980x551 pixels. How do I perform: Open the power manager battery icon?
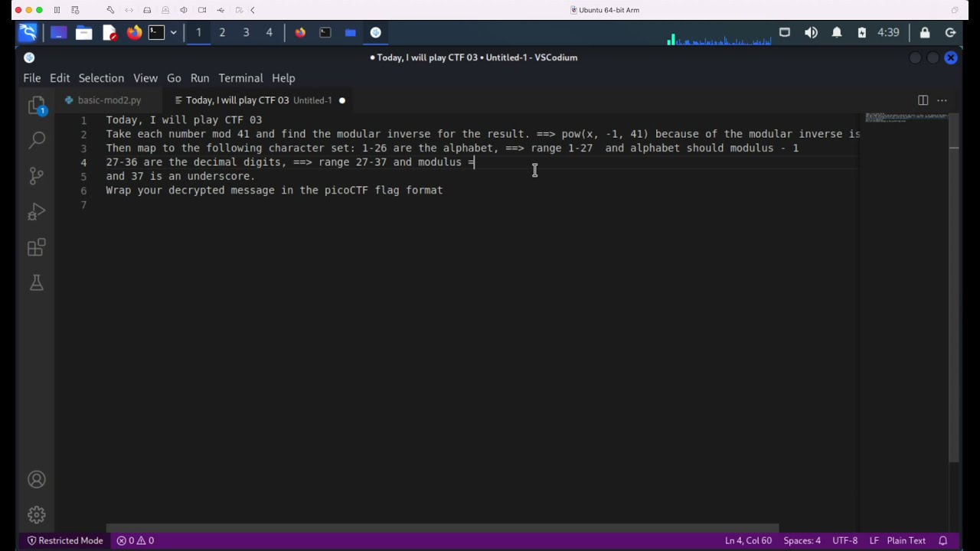[862, 32]
